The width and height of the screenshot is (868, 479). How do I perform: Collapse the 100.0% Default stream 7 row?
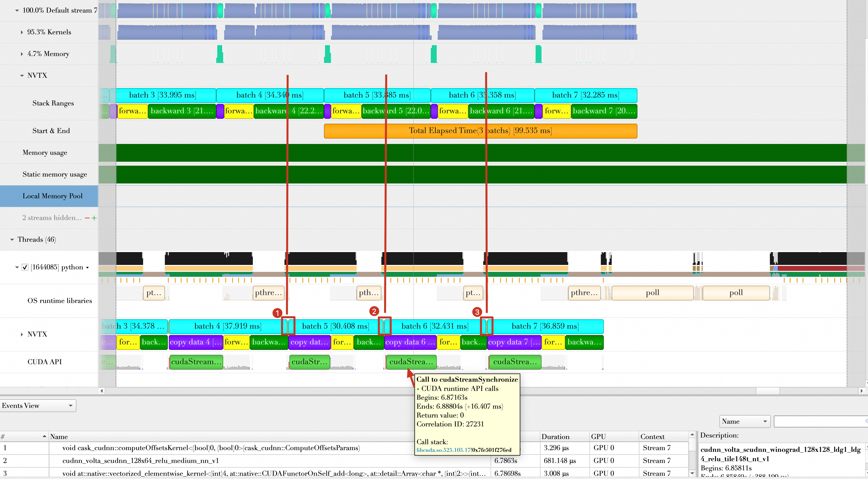click(17, 10)
